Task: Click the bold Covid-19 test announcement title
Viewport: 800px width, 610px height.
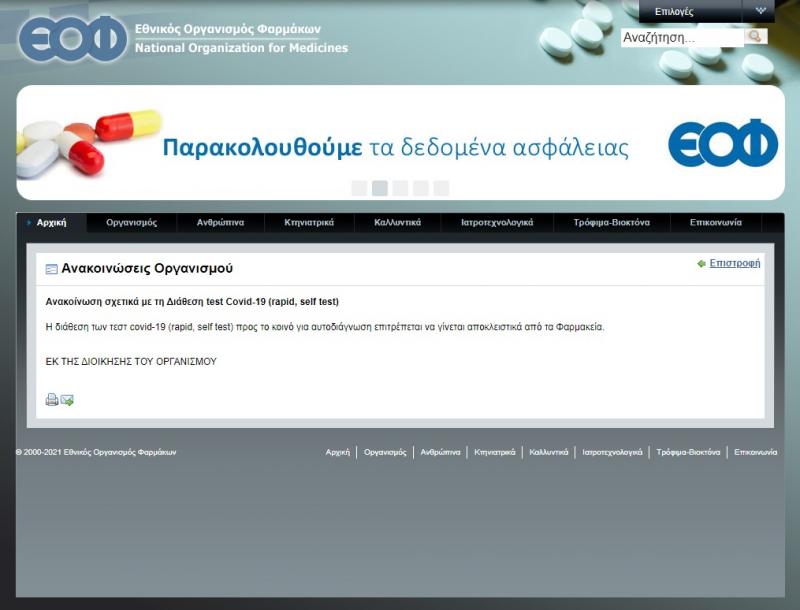Action: (192, 302)
